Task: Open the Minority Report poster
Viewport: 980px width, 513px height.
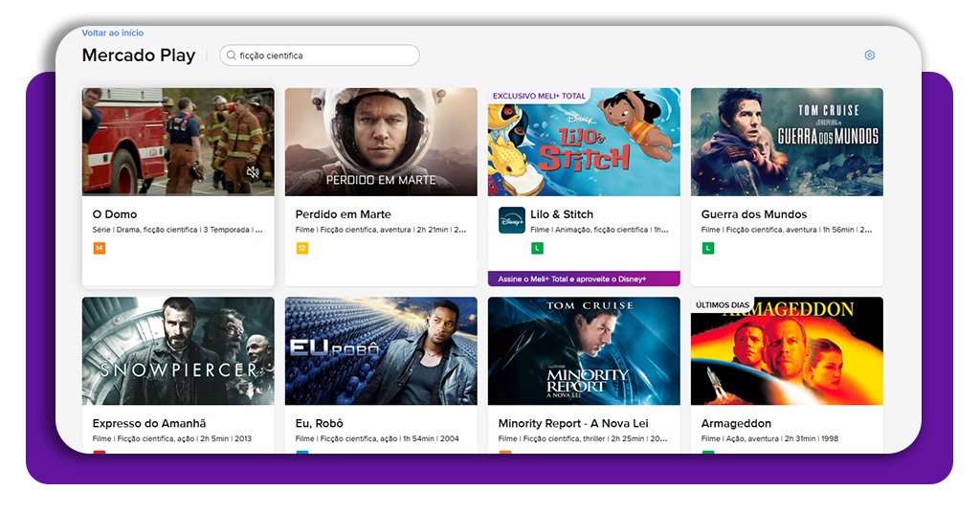Action: [584, 351]
